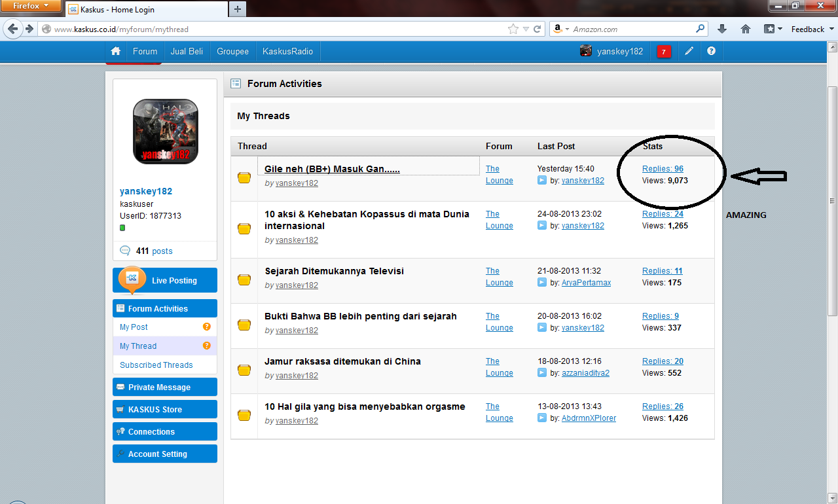This screenshot has width=838, height=504.
Task: Open thread Gile neh (BB+) Masuk Gan
Action: click(x=332, y=169)
